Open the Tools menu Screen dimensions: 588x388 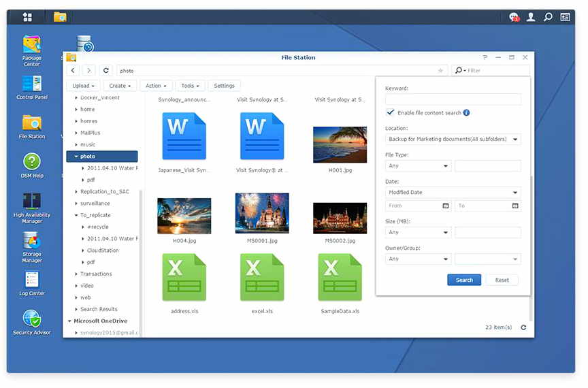189,86
